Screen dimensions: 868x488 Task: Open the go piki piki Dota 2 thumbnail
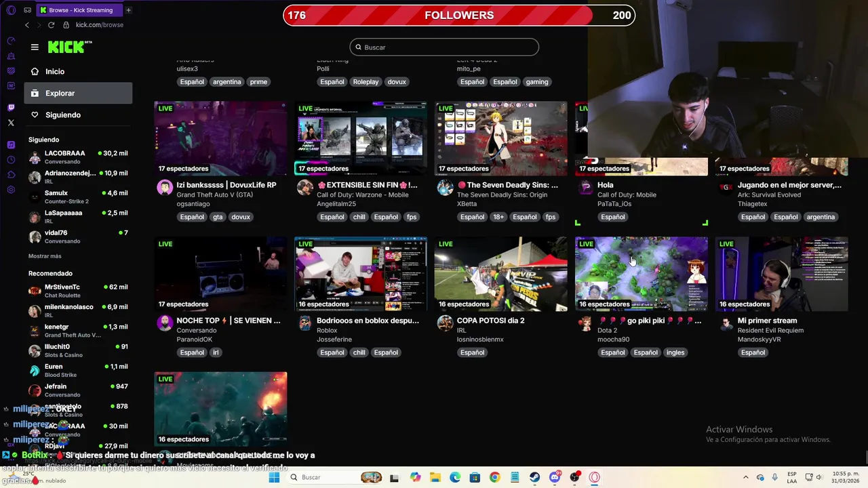click(x=641, y=274)
